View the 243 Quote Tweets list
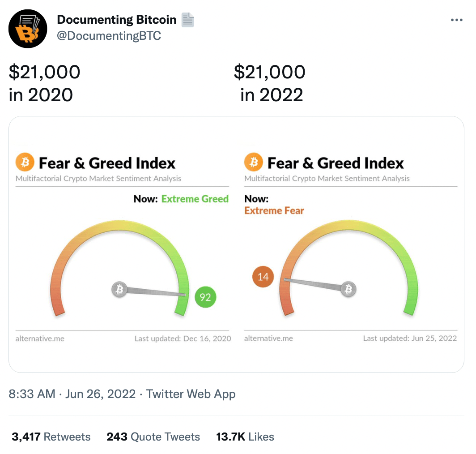This screenshot has height=454, width=476. (x=153, y=437)
